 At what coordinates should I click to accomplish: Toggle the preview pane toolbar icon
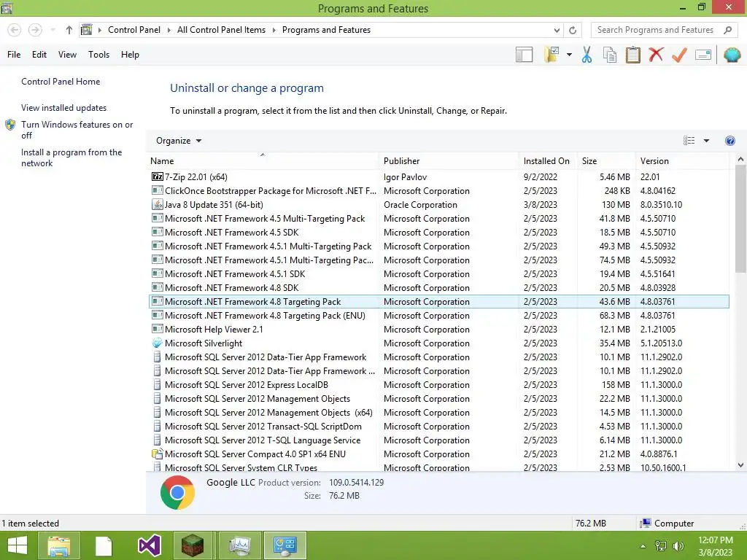(x=524, y=55)
